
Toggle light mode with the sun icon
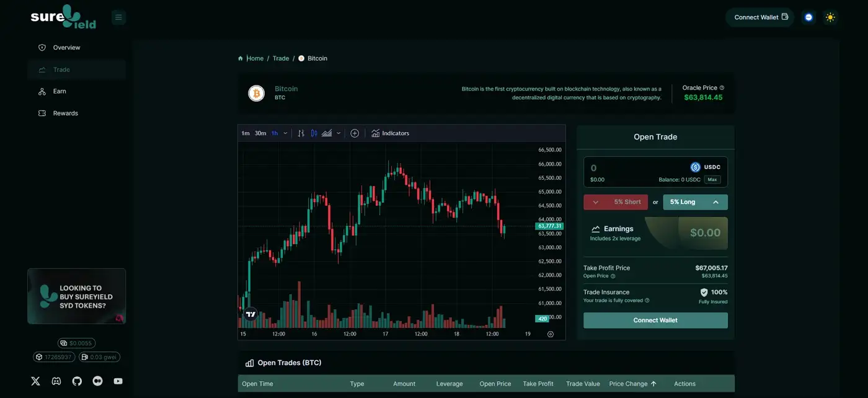pyautogui.click(x=830, y=17)
